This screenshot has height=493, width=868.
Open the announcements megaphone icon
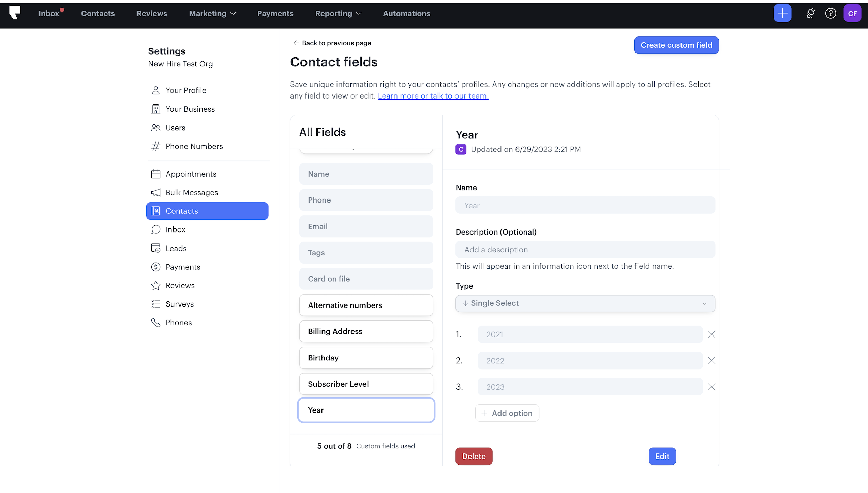click(x=810, y=13)
